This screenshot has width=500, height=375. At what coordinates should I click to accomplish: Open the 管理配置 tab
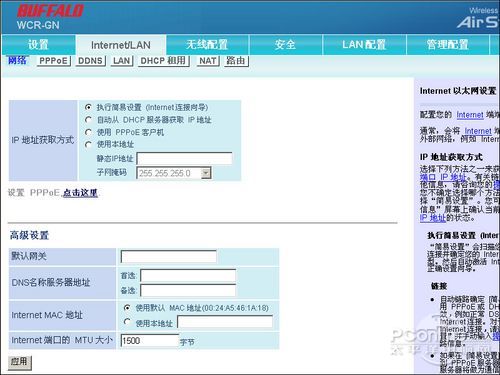[x=448, y=45]
